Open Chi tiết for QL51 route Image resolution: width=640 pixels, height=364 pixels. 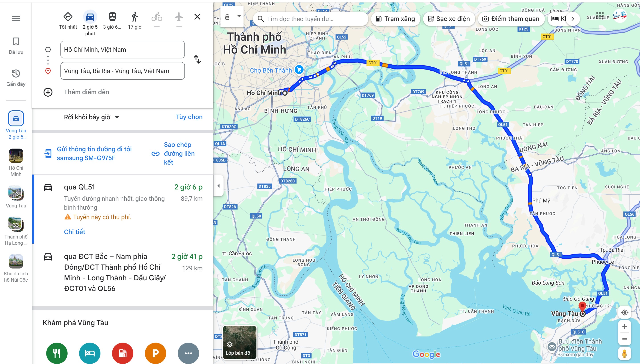coord(74,232)
